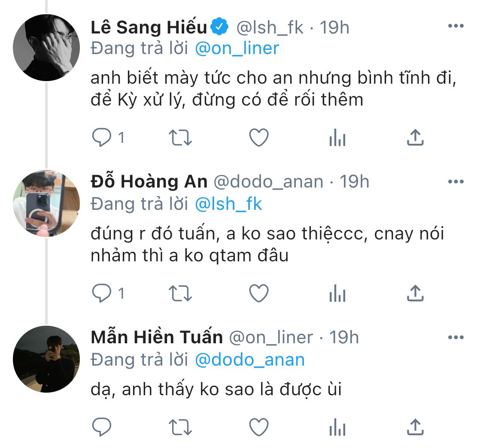Open the @dodo_anan mention link
Screen dimensions: 483x448
pos(249,359)
